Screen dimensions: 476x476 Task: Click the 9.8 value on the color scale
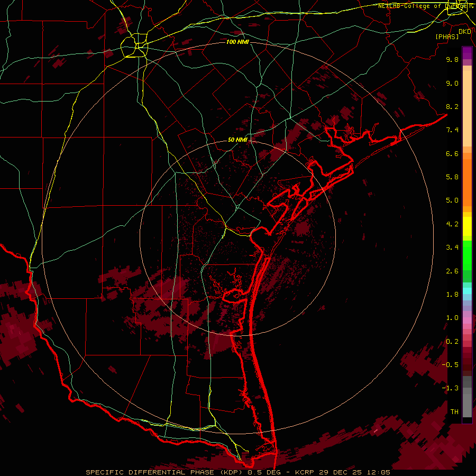tap(452, 59)
